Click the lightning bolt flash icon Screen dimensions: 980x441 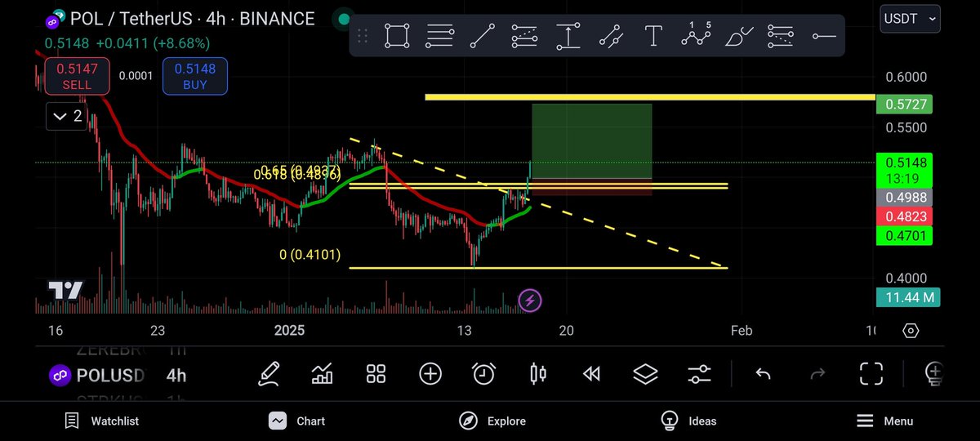[x=529, y=301]
